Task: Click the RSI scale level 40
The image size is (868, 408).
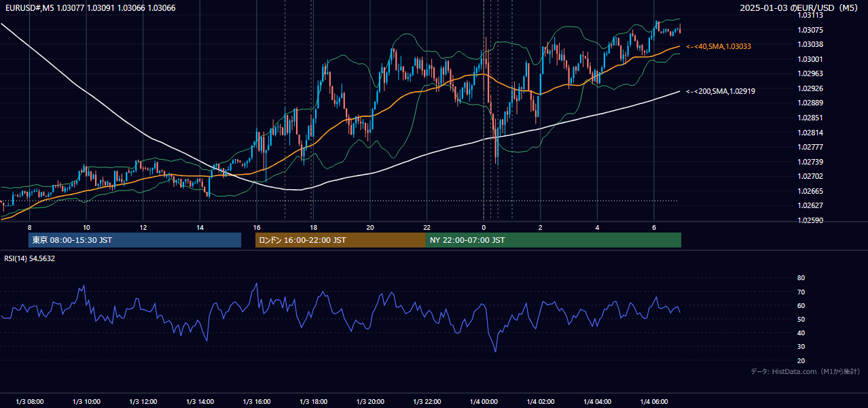Action: click(801, 333)
